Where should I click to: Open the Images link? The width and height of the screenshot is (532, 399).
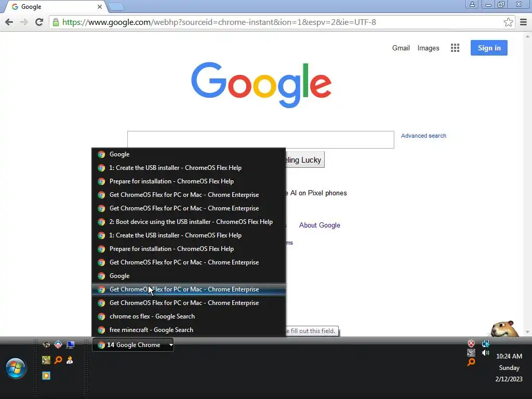point(428,48)
